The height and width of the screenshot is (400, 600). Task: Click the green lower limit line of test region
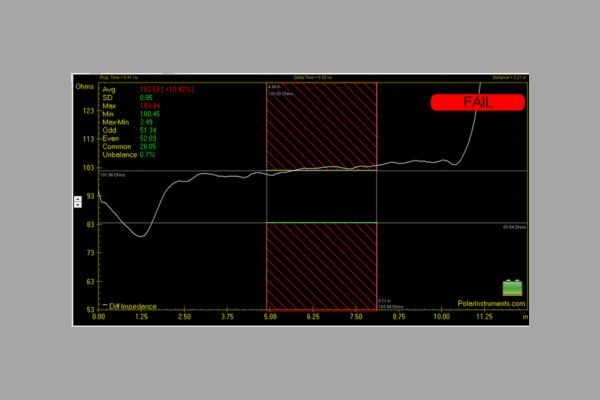(321, 223)
